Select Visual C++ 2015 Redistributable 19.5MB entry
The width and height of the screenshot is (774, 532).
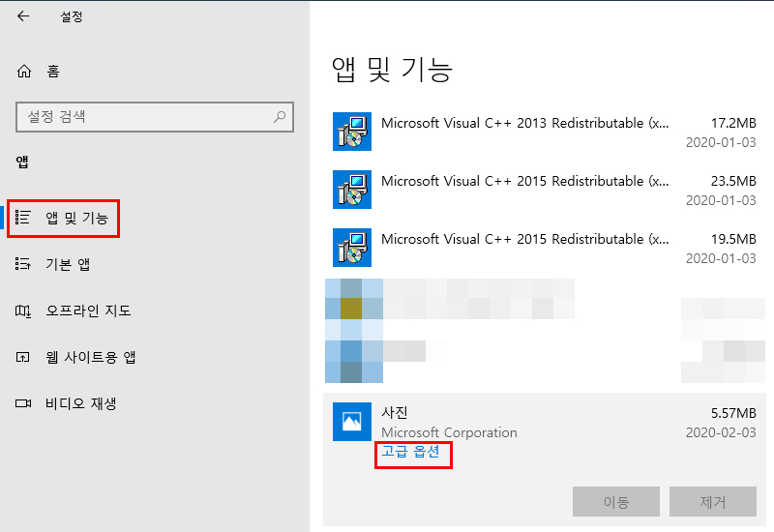545,249
